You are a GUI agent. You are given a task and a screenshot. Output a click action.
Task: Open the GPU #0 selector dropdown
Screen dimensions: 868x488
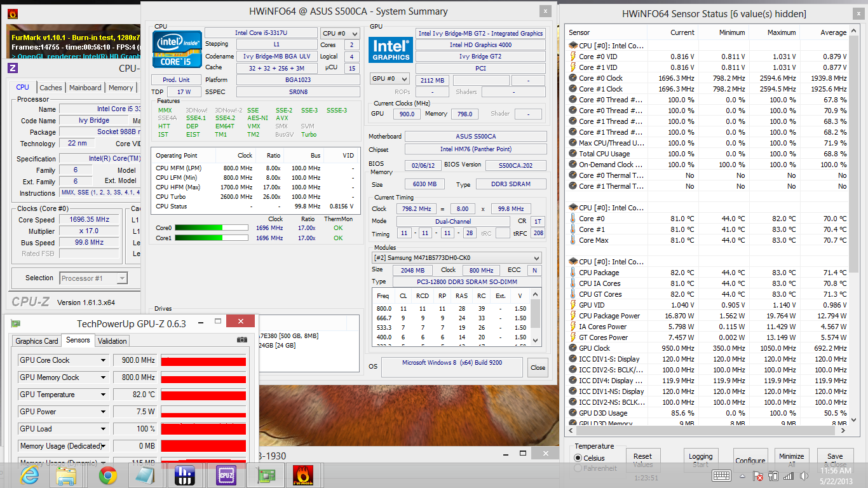pos(390,79)
